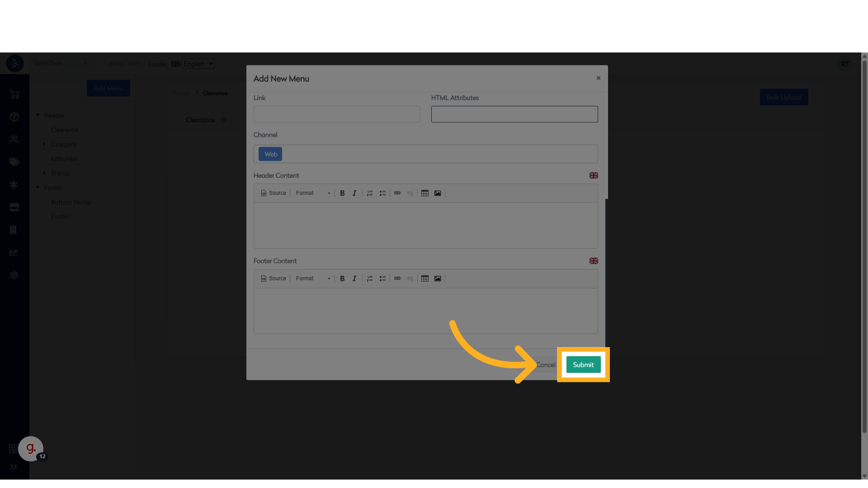Toggle Clearance visibility eye icon
This screenshot has width=868, height=488.
point(223,120)
